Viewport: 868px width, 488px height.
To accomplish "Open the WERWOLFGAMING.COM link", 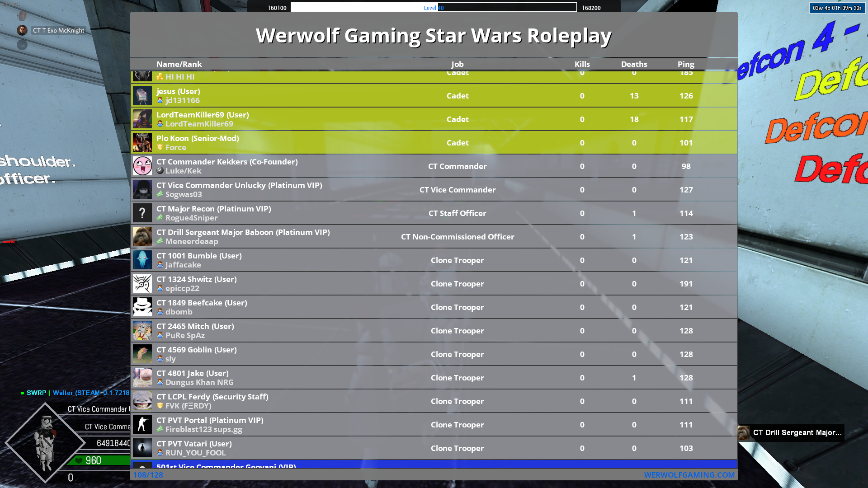I will [x=689, y=475].
